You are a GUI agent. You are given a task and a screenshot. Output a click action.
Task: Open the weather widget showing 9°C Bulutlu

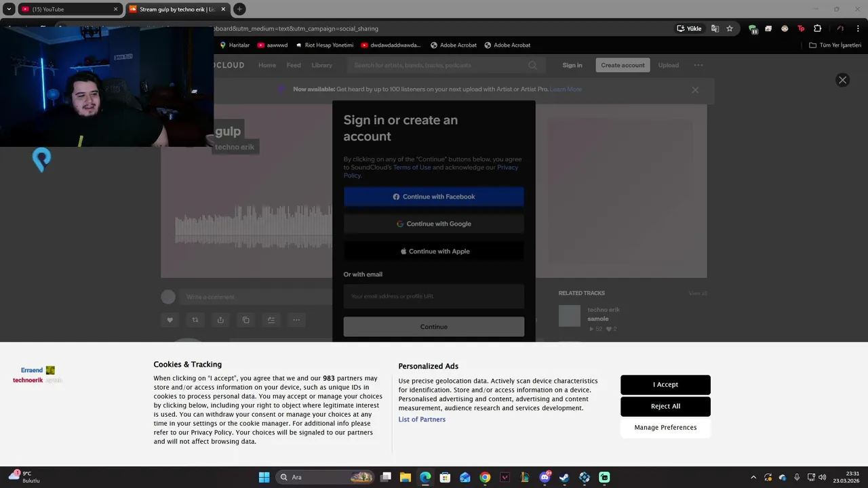click(24, 476)
